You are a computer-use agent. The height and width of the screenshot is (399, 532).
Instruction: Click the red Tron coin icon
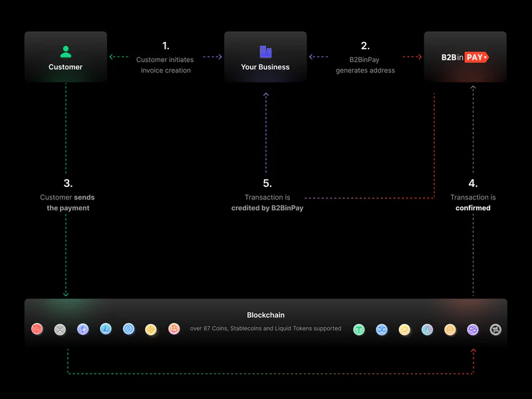[x=37, y=329]
